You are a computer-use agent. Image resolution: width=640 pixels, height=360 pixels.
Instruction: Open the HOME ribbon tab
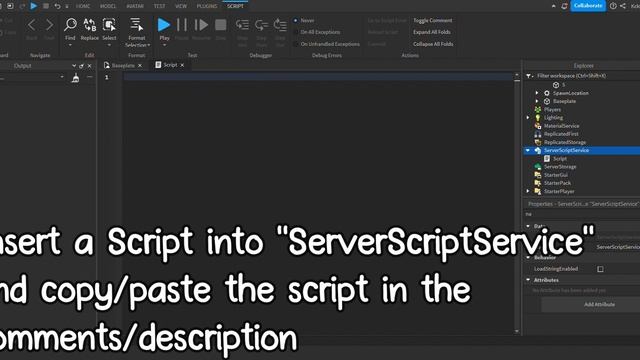point(83,6)
